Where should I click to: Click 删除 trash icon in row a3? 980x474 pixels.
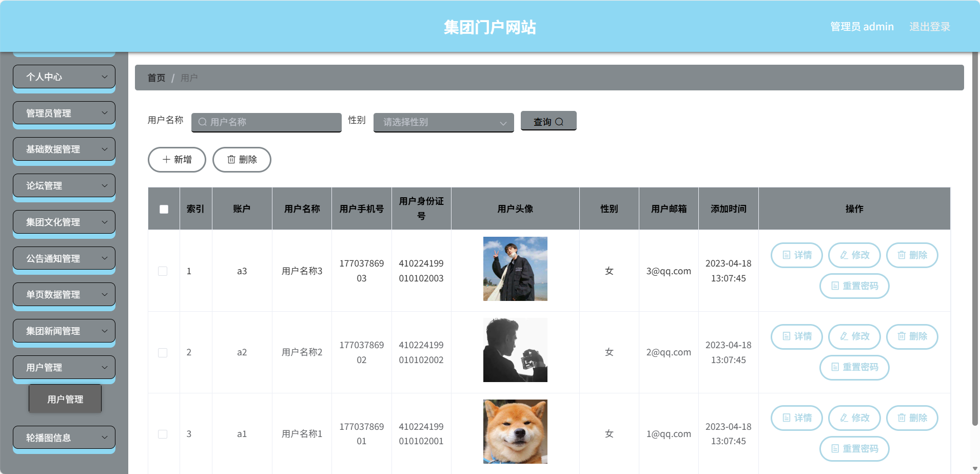[901, 255]
